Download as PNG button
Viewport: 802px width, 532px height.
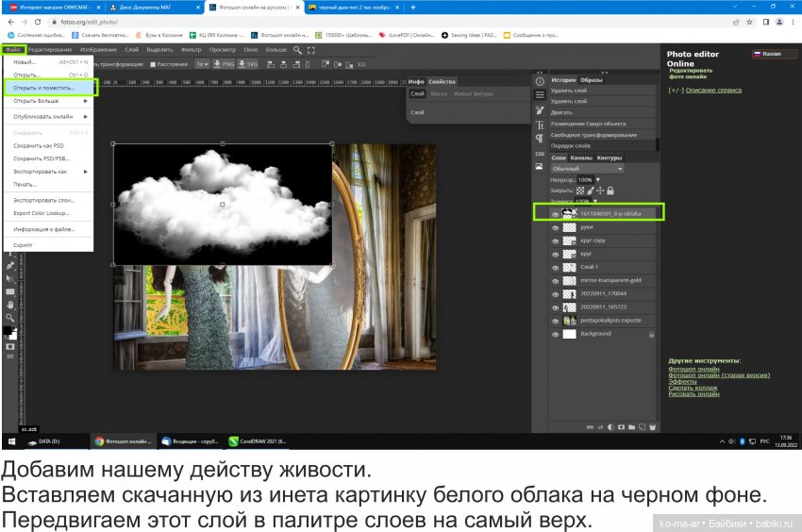(x=224, y=64)
